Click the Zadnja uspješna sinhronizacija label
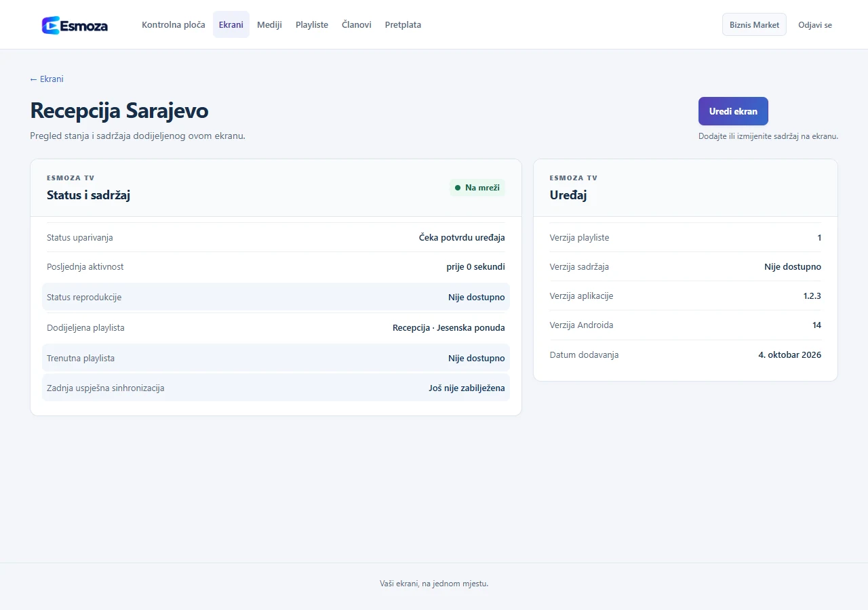 tap(106, 388)
